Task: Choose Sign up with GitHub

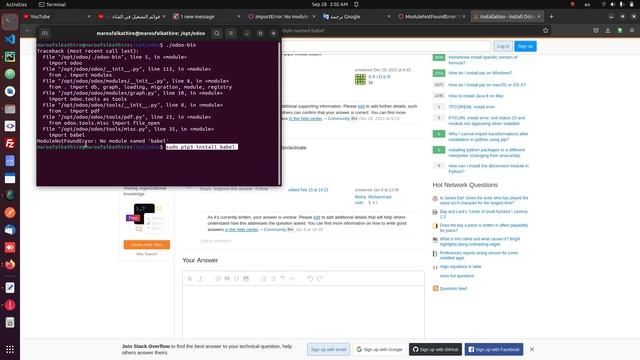Action: 436,349
